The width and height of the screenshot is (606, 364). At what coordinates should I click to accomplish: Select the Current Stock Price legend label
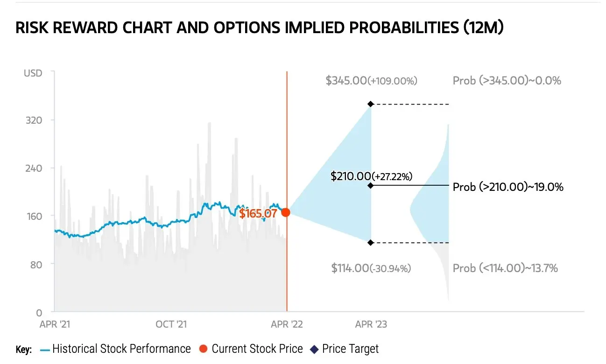[257, 349]
